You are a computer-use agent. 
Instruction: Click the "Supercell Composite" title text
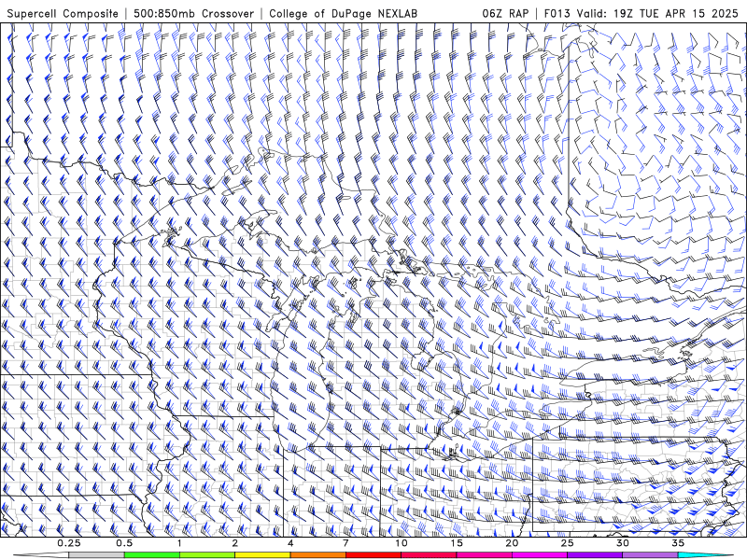tap(63, 13)
